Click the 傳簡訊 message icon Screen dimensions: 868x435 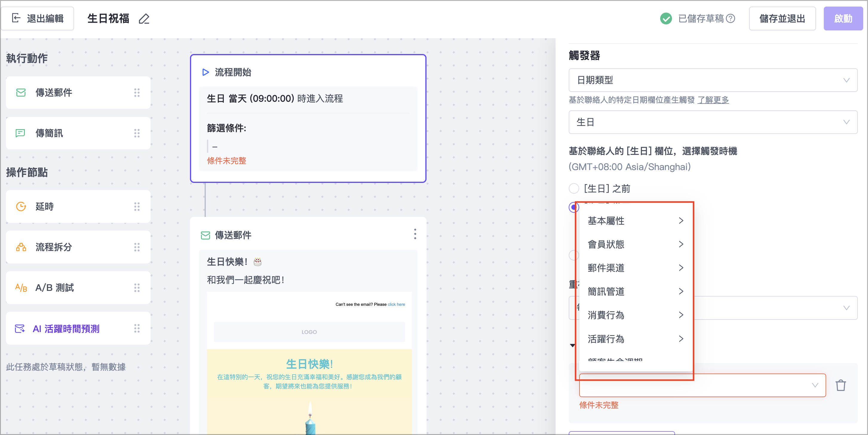click(x=20, y=133)
